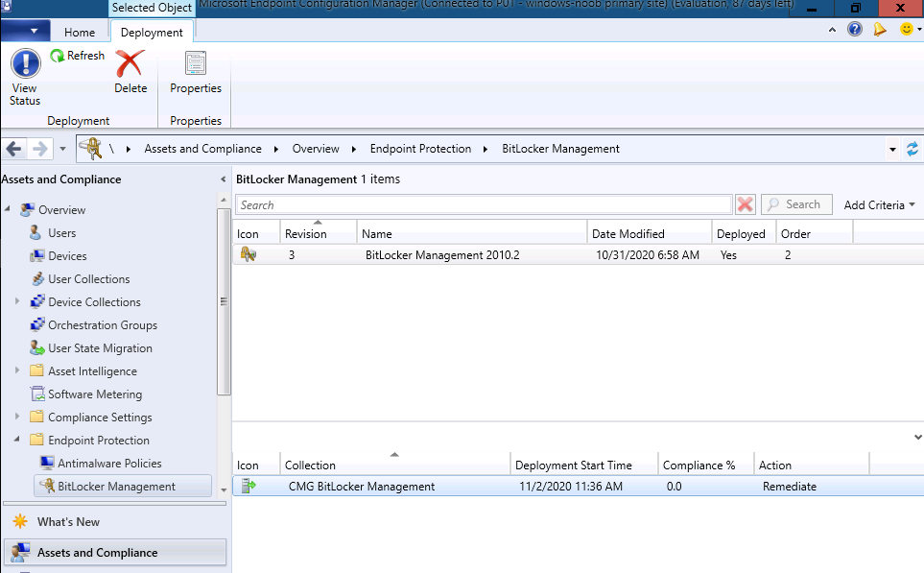Sort deployments by the Collection column
Viewport: 924px width, 573px height.
tap(394, 466)
